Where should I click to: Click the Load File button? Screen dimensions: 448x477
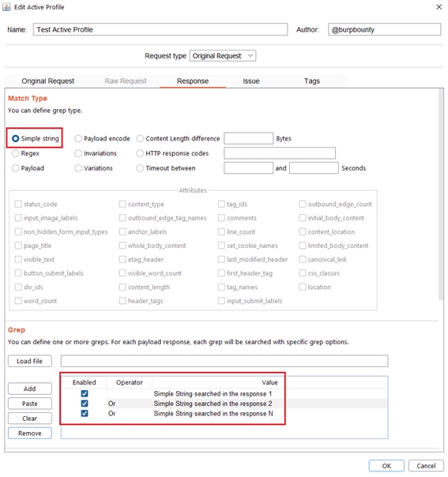[x=30, y=361]
